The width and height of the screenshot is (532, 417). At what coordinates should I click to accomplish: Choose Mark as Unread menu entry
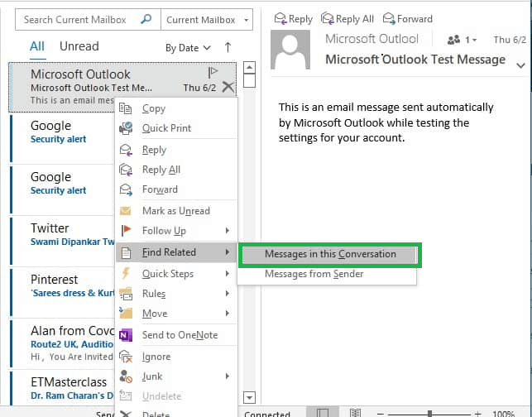[x=176, y=211]
